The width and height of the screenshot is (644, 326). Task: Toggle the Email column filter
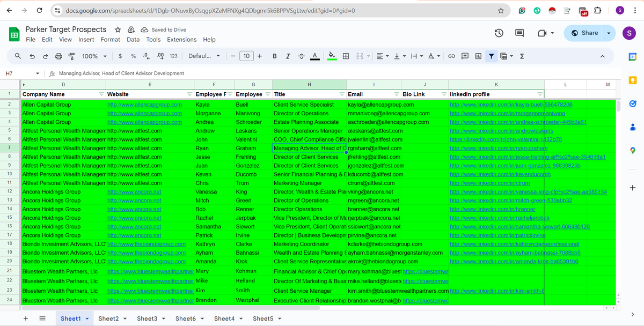tap(396, 94)
